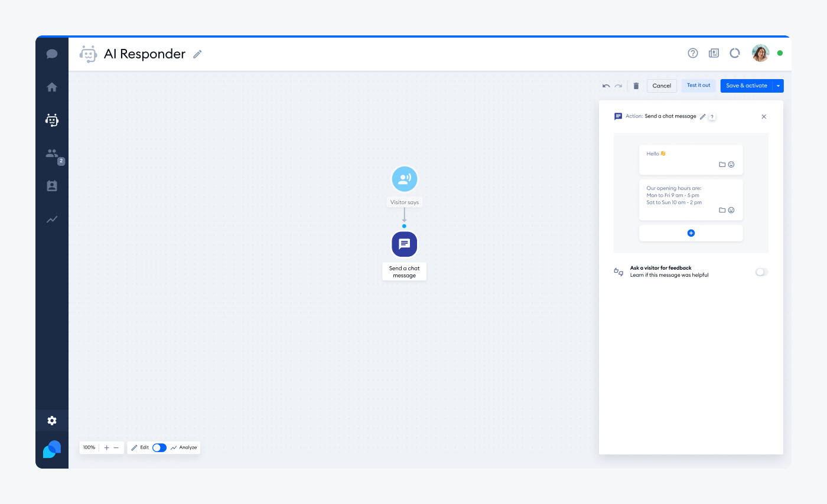This screenshot has width=827, height=504.
Task: Open the emoji picker for the Hello message
Action: [x=732, y=164]
